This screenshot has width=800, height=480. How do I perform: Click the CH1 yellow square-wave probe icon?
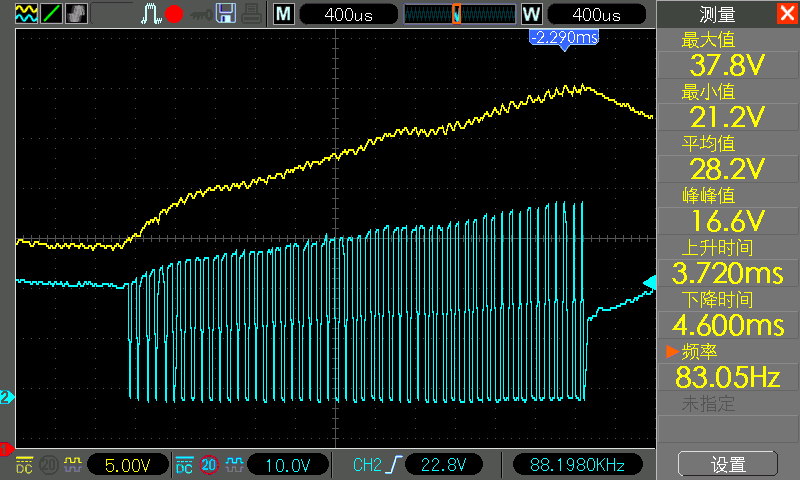72,464
